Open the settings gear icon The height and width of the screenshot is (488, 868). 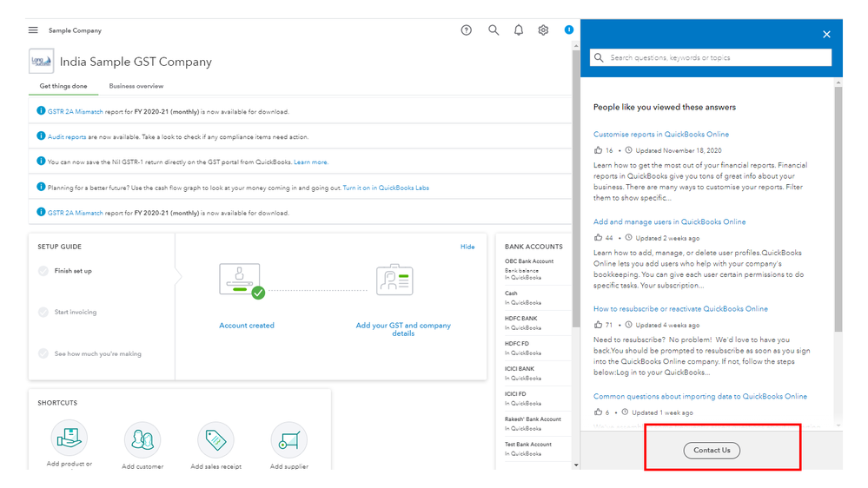[543, 30]
